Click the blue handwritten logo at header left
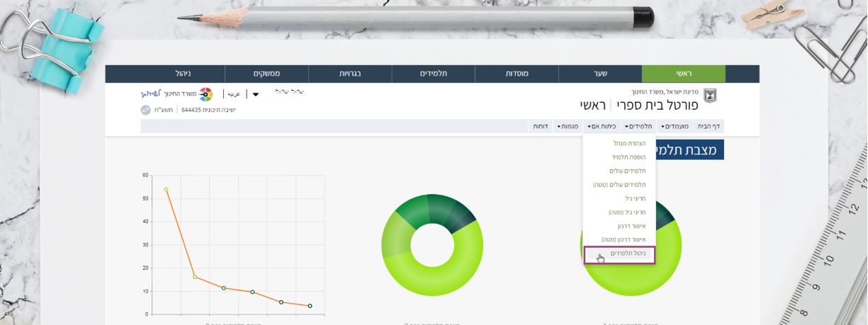Screen dimensions: 868x325 [x=152, y=93]
